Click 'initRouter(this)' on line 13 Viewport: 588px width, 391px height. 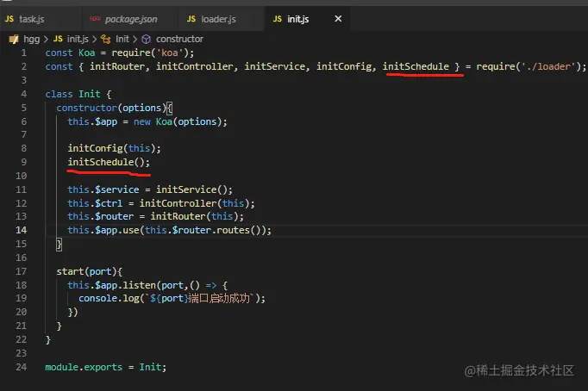194,216
